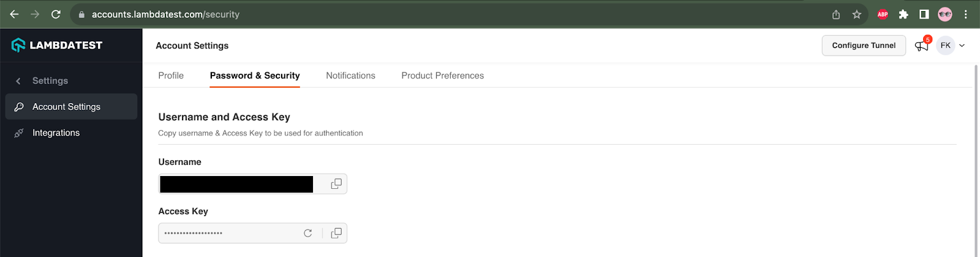The image size is (980, 257).
Task: Open the announcements megaphone icon
Action: click(921, 45)
